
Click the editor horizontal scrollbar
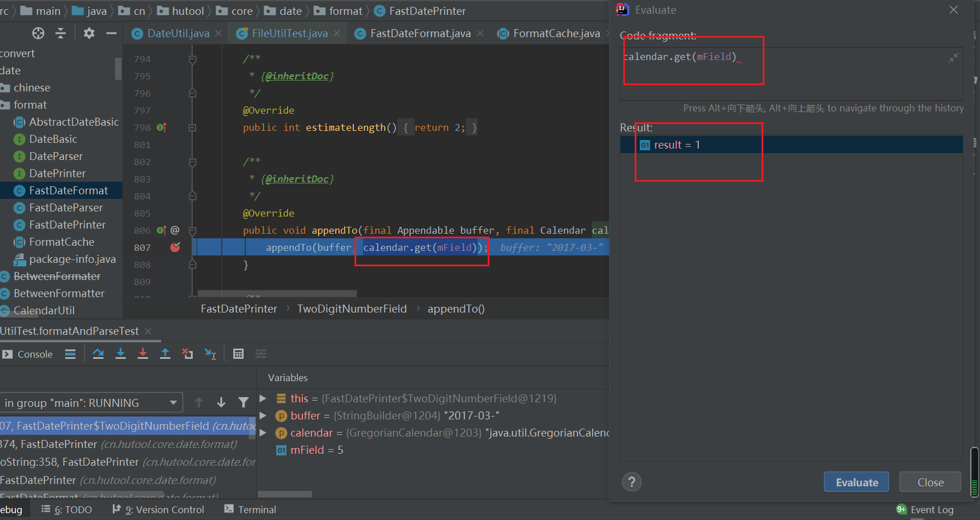pos(277,294)
